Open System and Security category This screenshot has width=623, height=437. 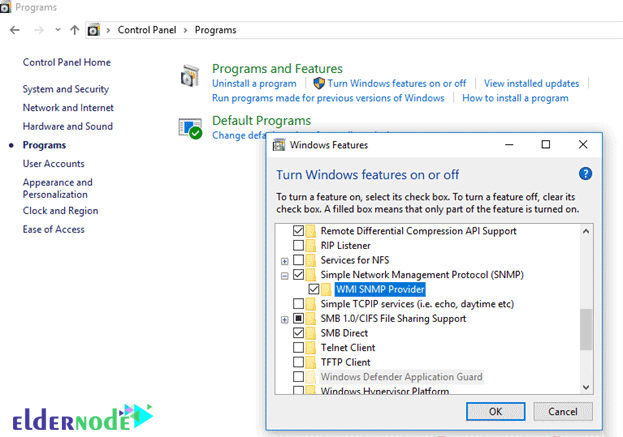[66, 89]
